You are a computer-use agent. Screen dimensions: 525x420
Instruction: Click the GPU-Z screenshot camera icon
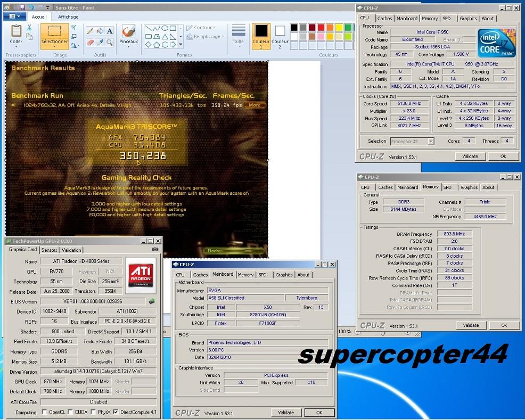(155, 249)
